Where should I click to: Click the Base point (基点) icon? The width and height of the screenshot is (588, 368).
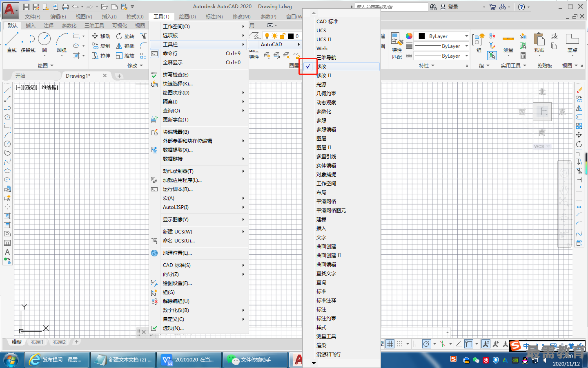572,40
